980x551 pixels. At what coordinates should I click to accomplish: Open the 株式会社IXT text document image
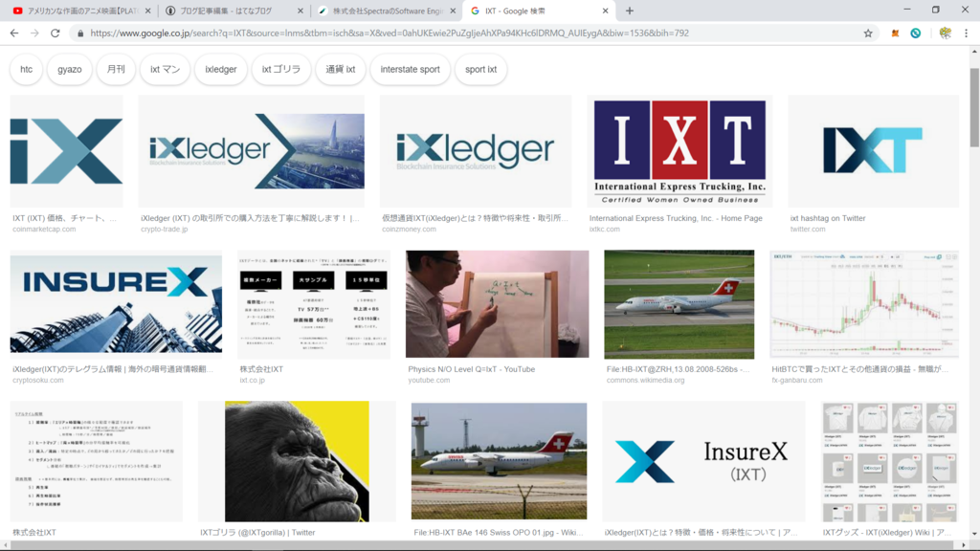(x=97, y=462)
